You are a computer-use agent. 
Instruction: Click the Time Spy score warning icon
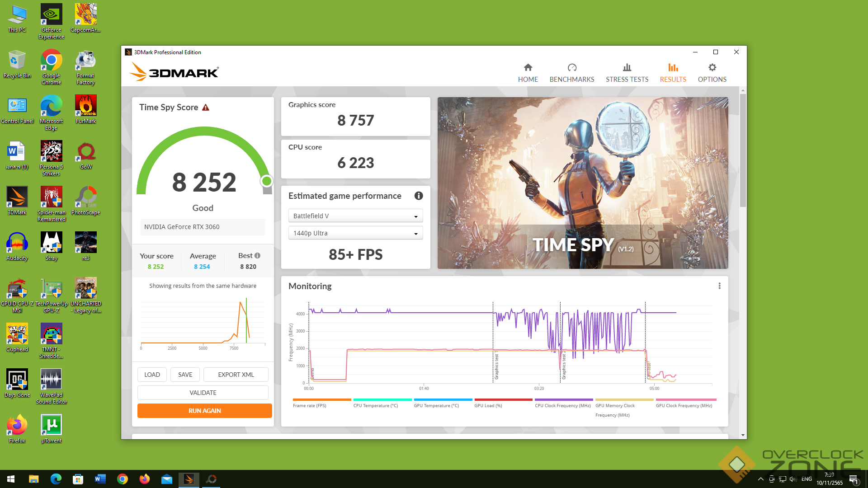206,108
